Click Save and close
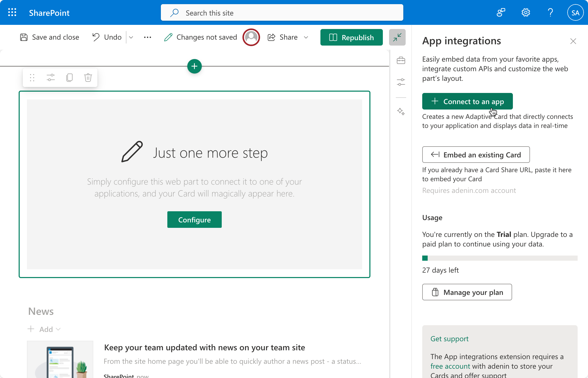The image size is (588, 378). (x=50, y=37)
